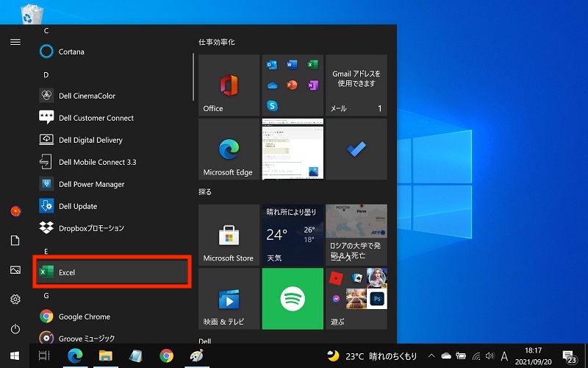Open the Mail tile
The height and width of the screenshot is (368, 588).
coord(356,85)
